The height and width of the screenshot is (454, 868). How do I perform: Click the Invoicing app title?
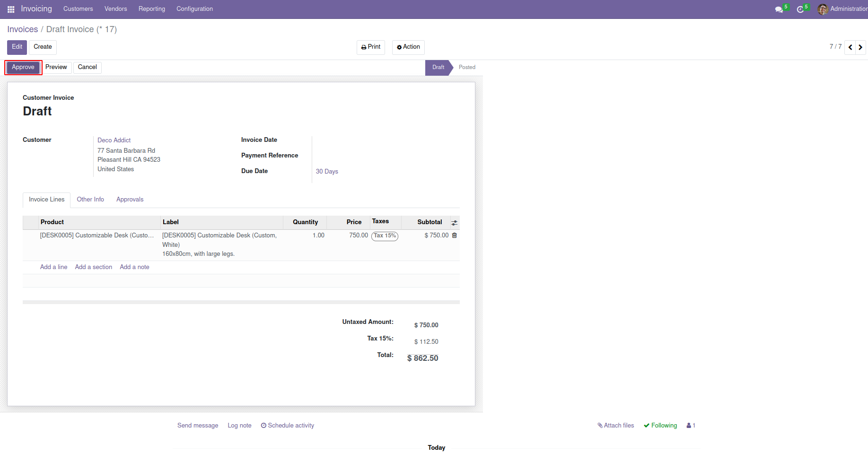pyautogui.click(x=36, y=9)
